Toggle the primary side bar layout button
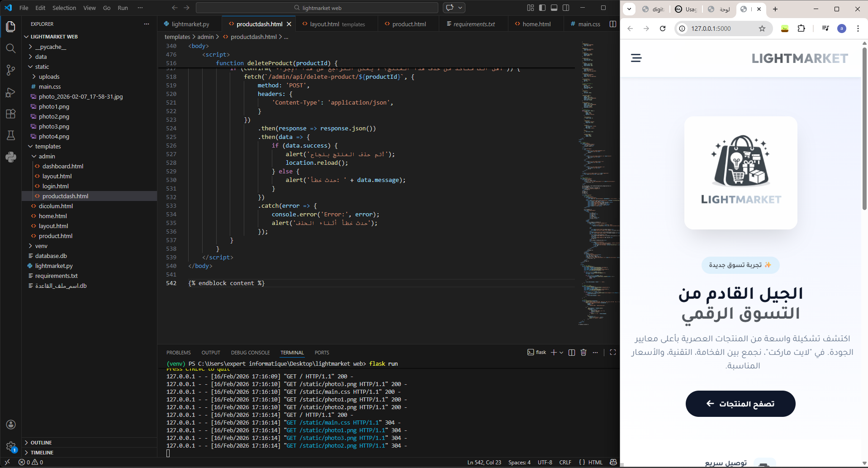868x468 pixels. click(542, 8)
